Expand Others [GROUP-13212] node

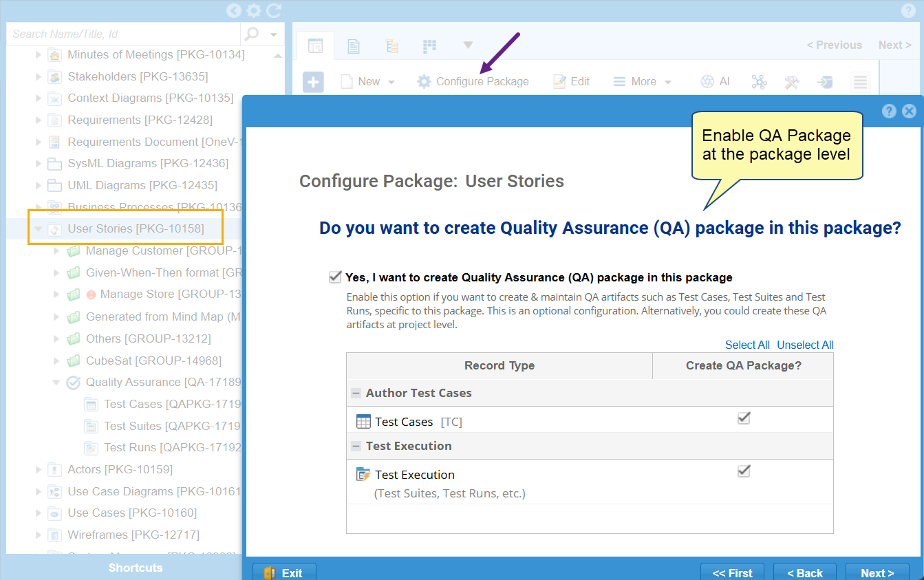pyautogui.click(x=57, y=339)
